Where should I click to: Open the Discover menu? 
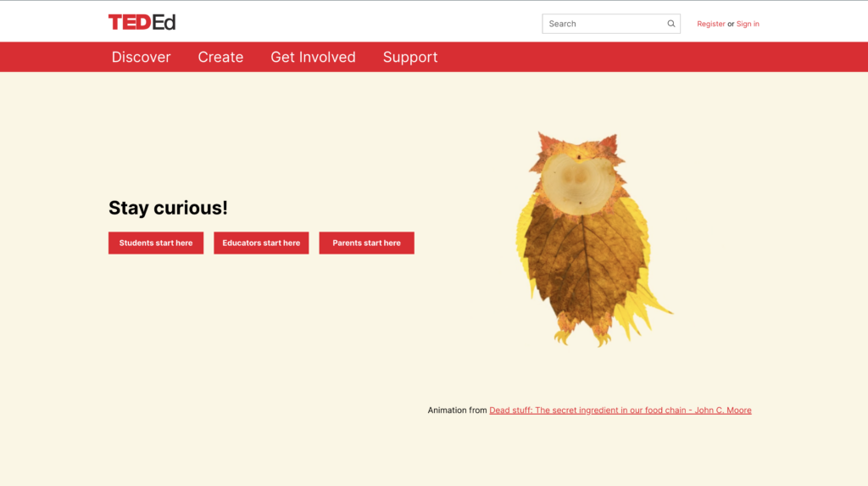(x=142, y=57)
